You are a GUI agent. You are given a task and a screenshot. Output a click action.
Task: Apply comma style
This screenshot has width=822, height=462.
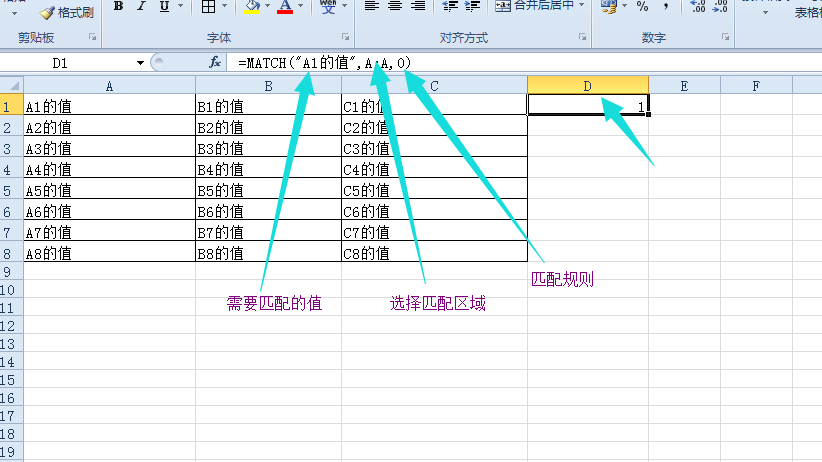pyautogui.click(x=665, y=6)
